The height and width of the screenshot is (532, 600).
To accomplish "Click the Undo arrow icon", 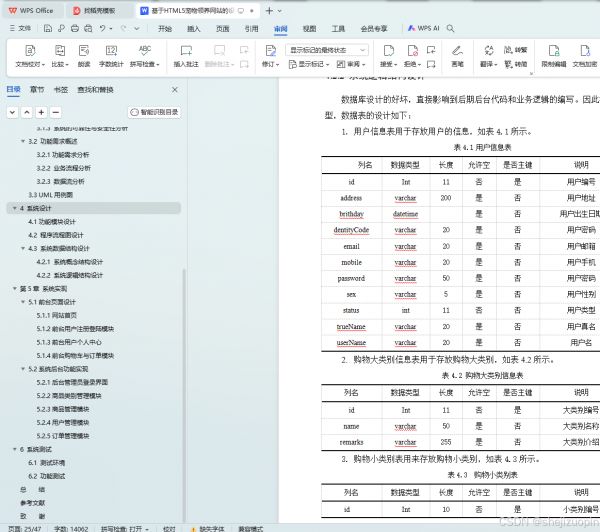I will click(x=102, y=28).
